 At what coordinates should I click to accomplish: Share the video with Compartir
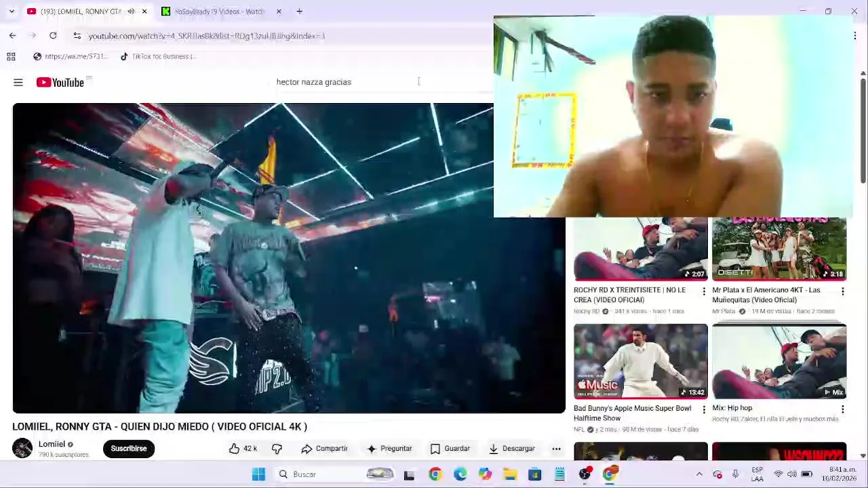point(324,449)
